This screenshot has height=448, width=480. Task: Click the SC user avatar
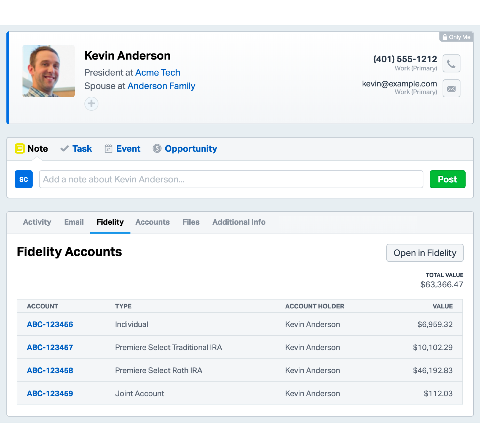24,179
